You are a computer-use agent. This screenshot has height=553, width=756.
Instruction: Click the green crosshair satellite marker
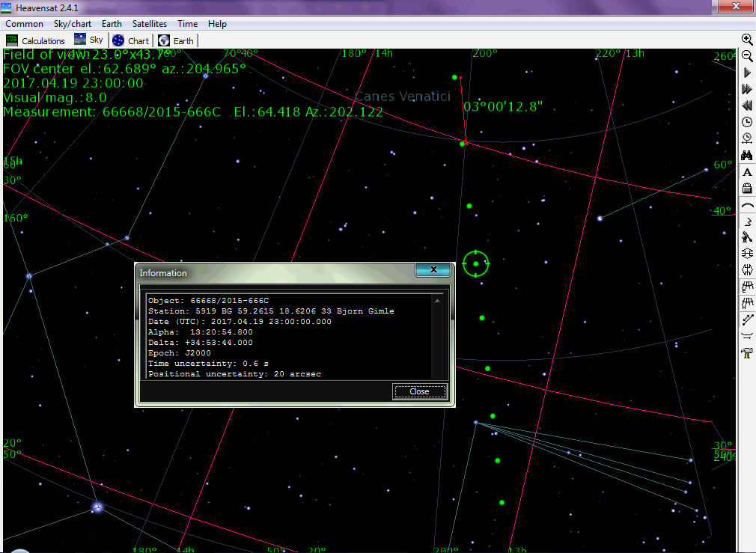(476, 263)
